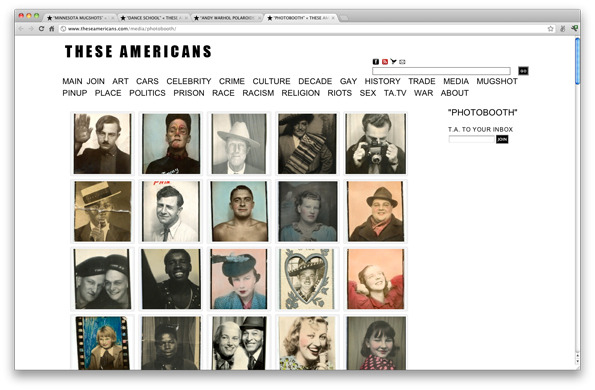Switch to the MINNESOTA MUGSHOTS tab
The image size is (595, 390).
(80, 18)
